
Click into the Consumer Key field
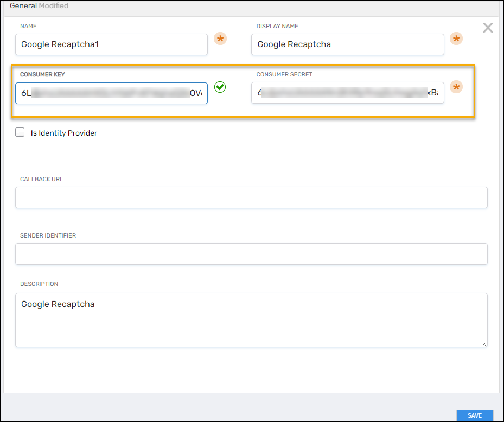(111, 93)
